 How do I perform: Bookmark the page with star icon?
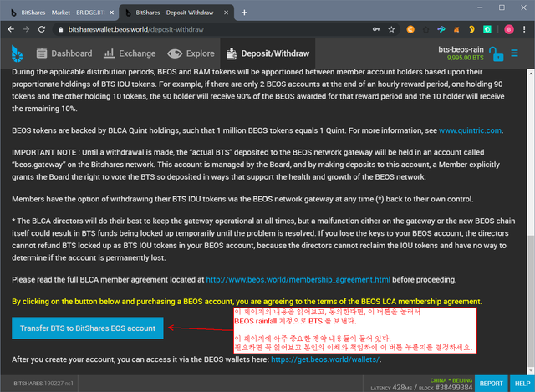click(x=391, y=30)
